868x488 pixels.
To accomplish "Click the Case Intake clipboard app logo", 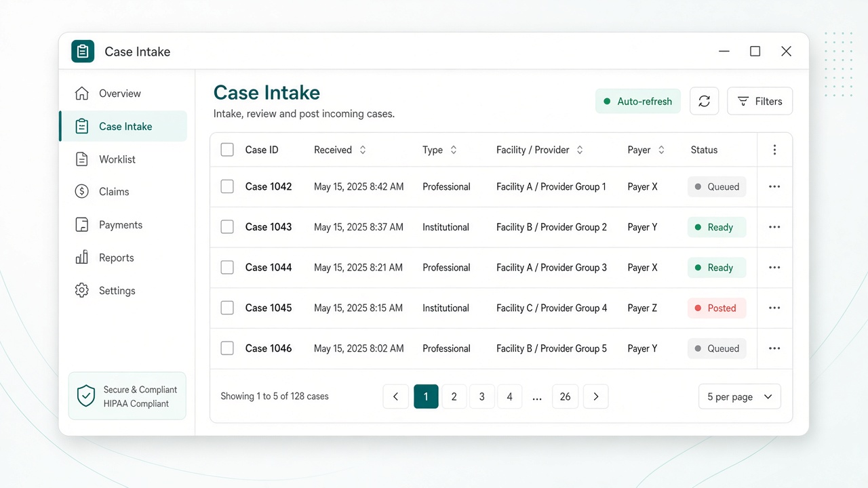I will click(83, 52).
